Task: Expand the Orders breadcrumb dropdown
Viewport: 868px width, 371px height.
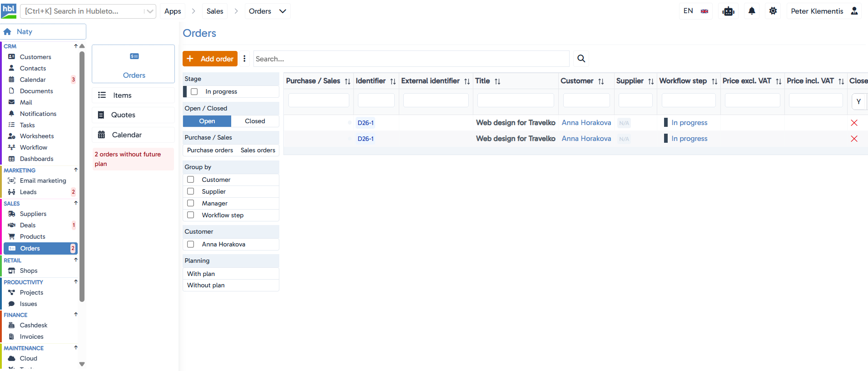Action: click(283, 11)
